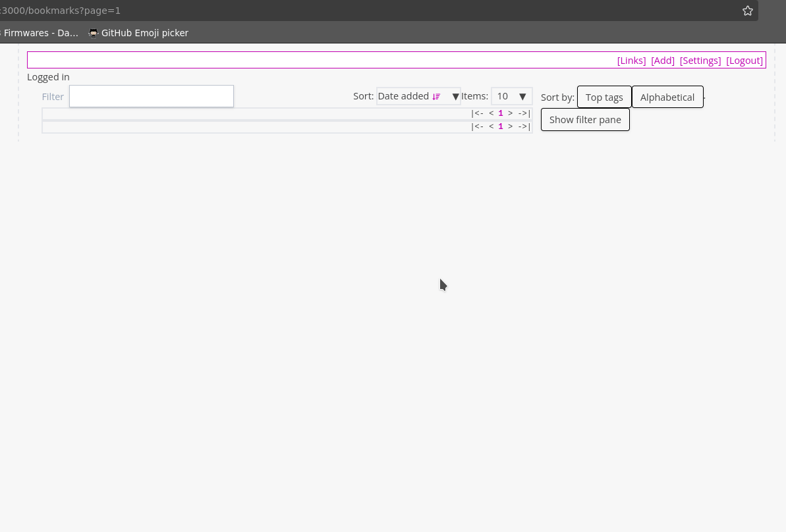Go to next page in top pagination
The height and width of the screenshot is (532, 786).
click(510, 114)
